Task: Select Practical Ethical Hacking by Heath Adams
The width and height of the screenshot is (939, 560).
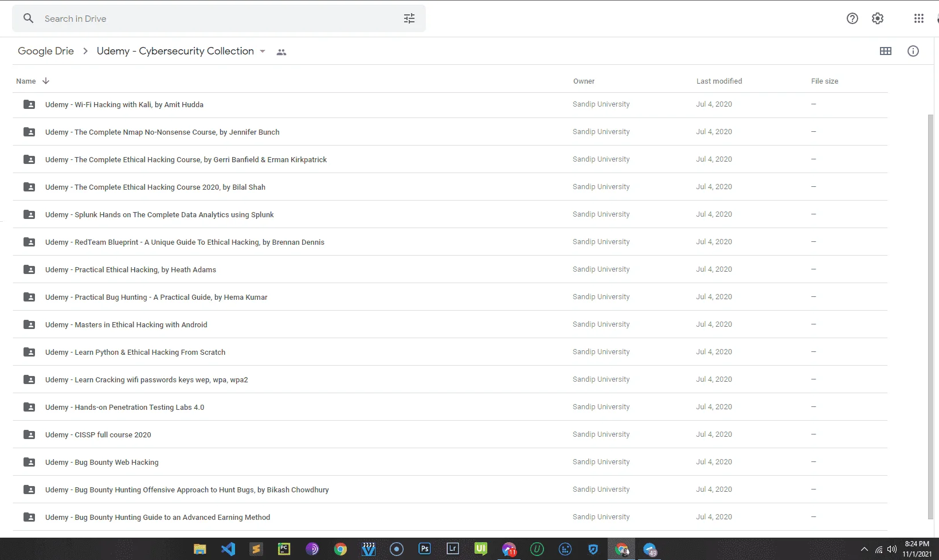Action: 450,269
